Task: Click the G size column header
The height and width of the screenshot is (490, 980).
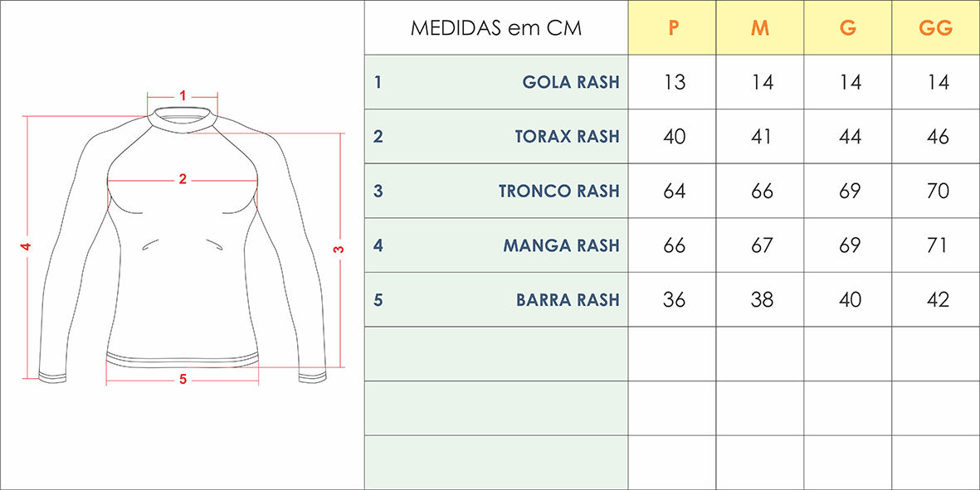Action: [x=848, y=28]
